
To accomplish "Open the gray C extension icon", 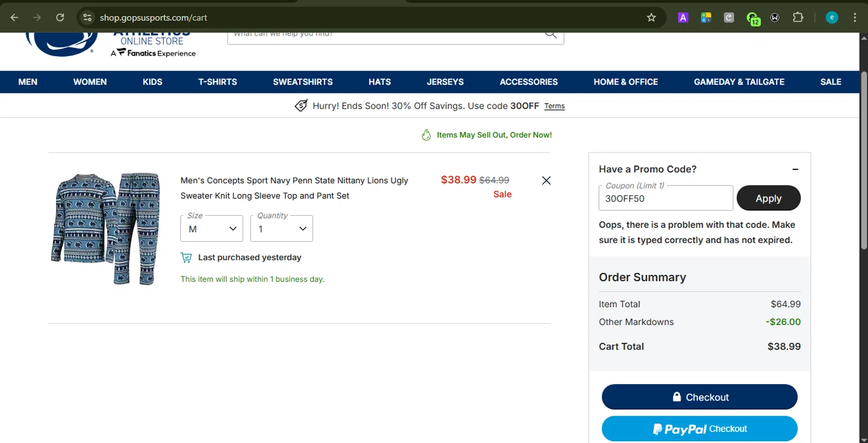I will (729, 17).
